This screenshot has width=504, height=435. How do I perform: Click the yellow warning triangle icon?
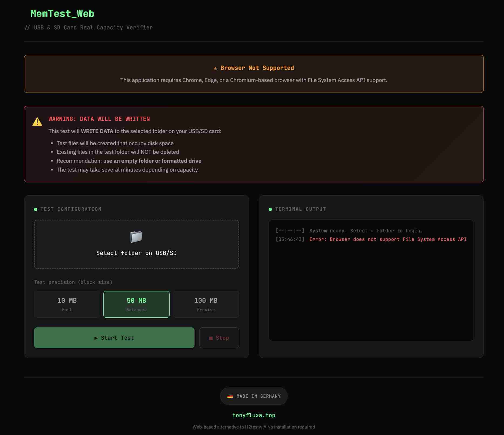[37, 122]
